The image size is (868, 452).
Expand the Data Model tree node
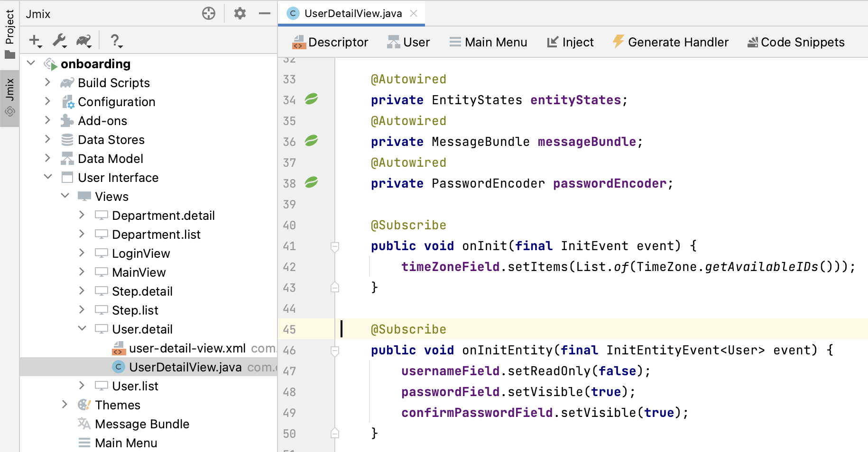pos(47,158)
